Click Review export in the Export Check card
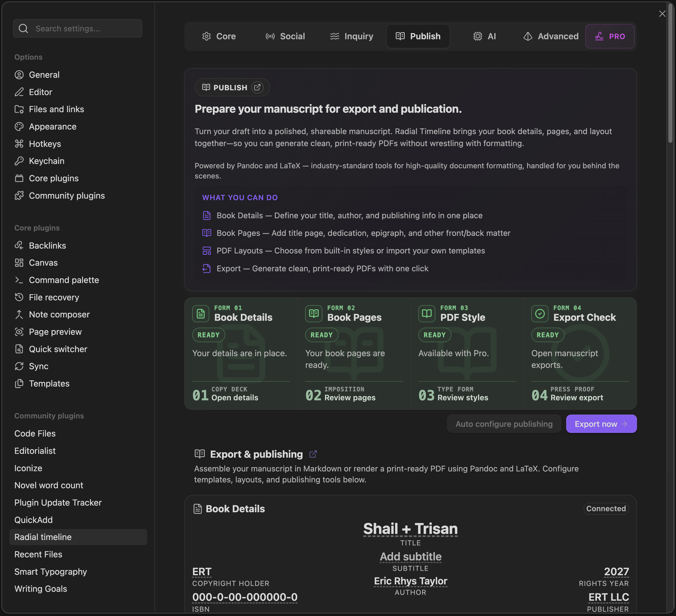Image resolution: width=676 pixels, height=616 pixels. pos(577,398)
